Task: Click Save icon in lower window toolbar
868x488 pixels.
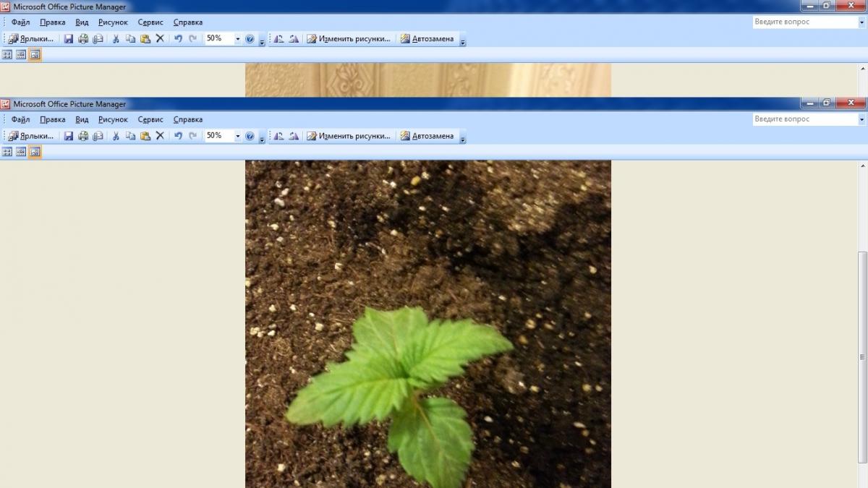Action: click(x=69, y=136)
